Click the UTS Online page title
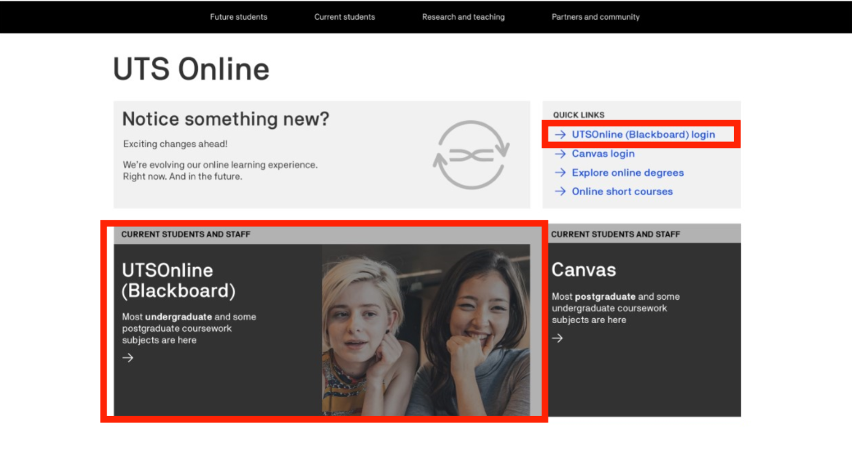 [x=191, y=69]
